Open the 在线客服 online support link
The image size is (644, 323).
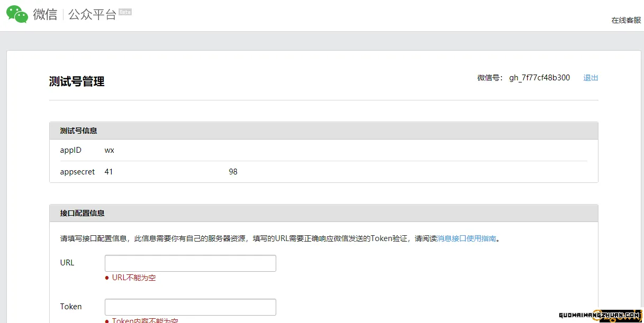click(626, 20)
